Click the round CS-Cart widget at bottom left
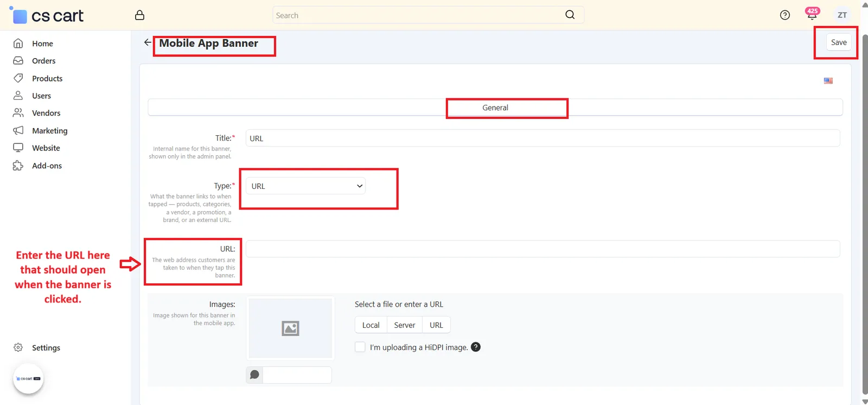The height and width of the screenshot is (405, 868). [28, 378]
